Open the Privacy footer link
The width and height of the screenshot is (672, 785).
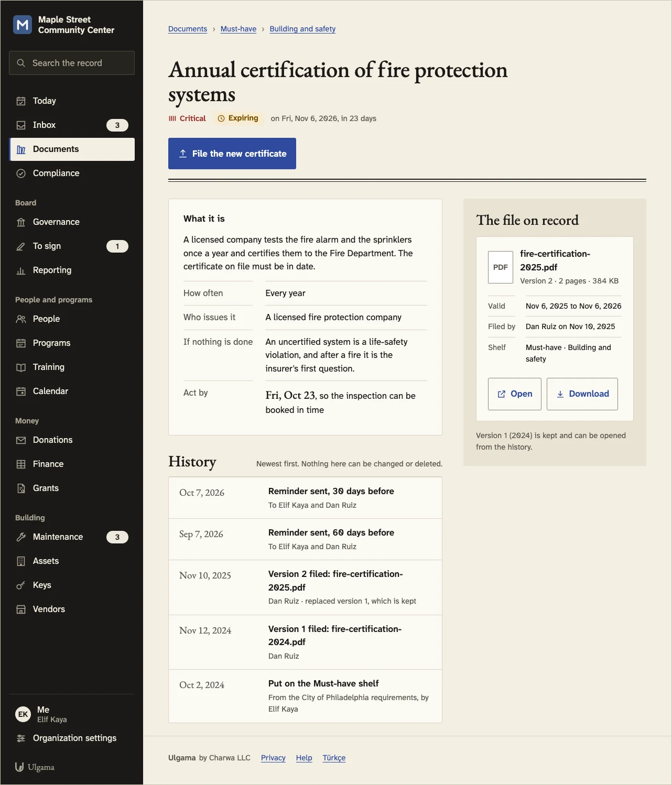click(x=273, y=758)
